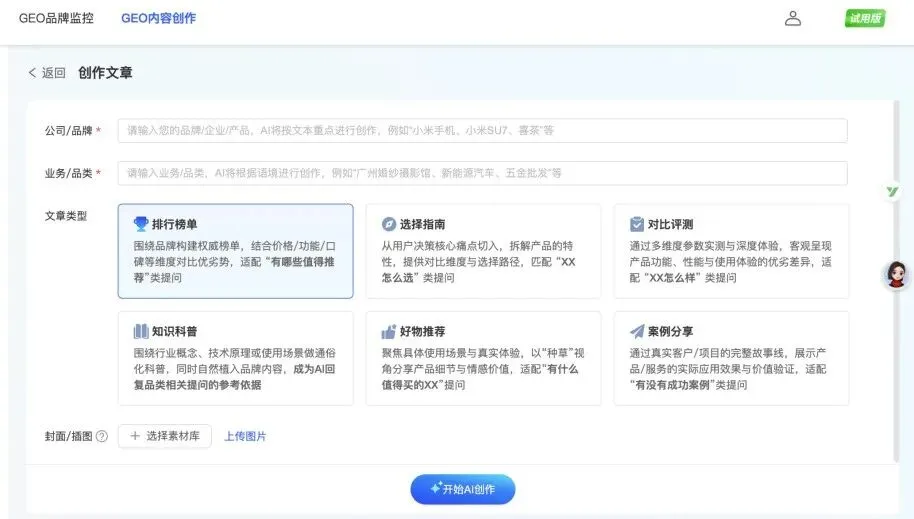Click the 封面/插图 field label
The image size is (914, 519).
click(x=68, y=436)
